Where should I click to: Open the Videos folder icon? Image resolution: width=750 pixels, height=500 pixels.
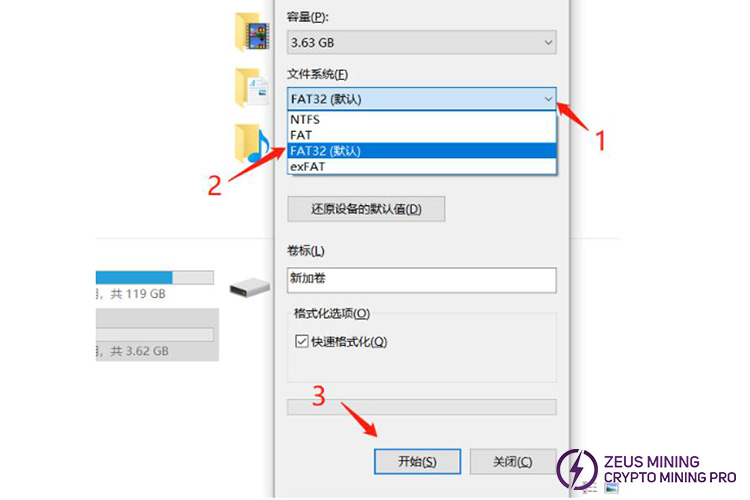(x=252, y=32)
